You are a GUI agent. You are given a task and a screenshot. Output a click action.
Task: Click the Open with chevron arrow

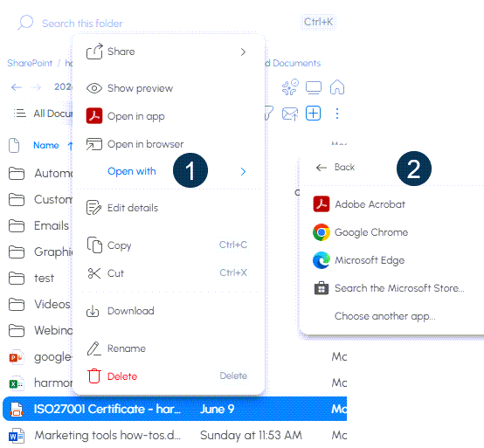(x=243, y=171)
